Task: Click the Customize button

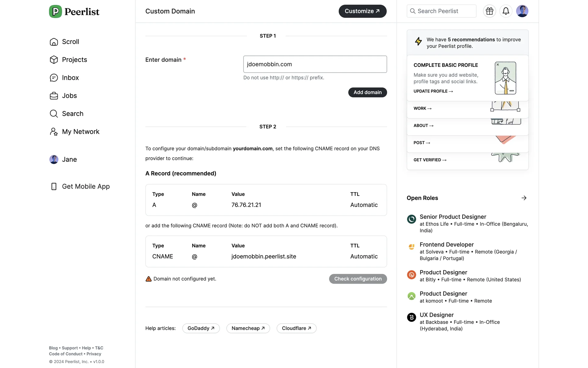Action: [362, 11]
